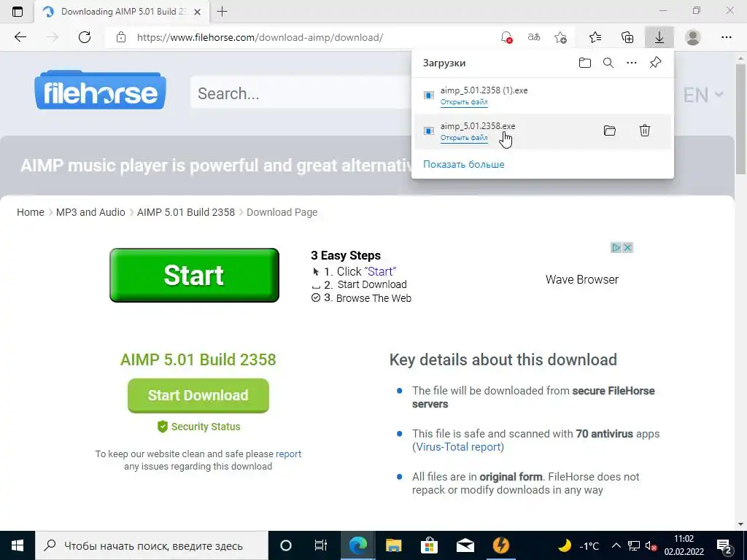Open the translate page icon

click(533, 37)
